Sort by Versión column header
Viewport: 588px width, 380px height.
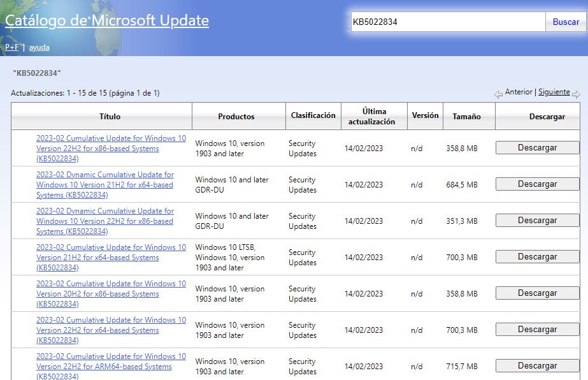click(x=426, y=117)
